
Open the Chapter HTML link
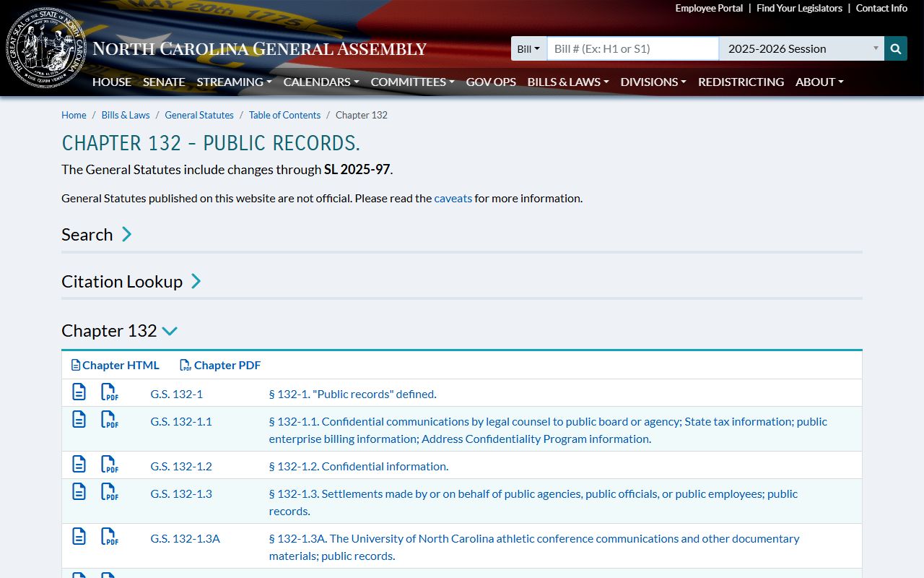click(115, 365)
